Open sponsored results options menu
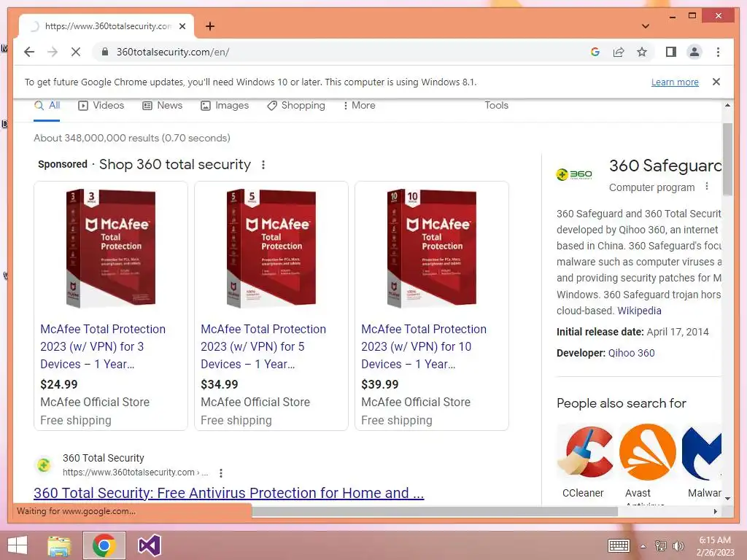 (x=263, y=165)
